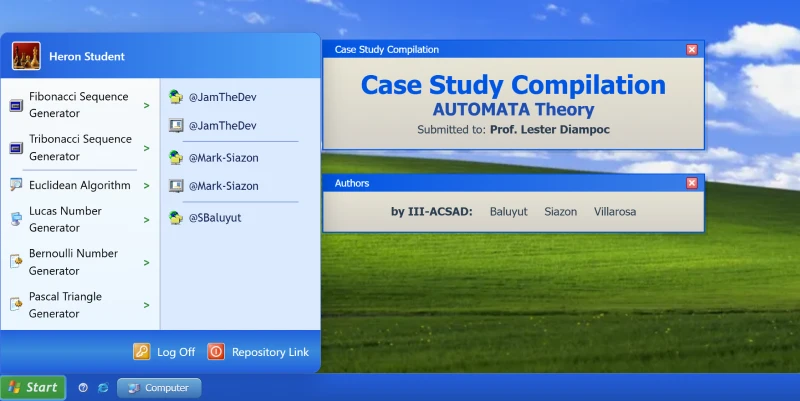Expand Bernoulli Number Generator submenu arrow
This screenshot has width=800, height=401.
click(x=146, y=263)
